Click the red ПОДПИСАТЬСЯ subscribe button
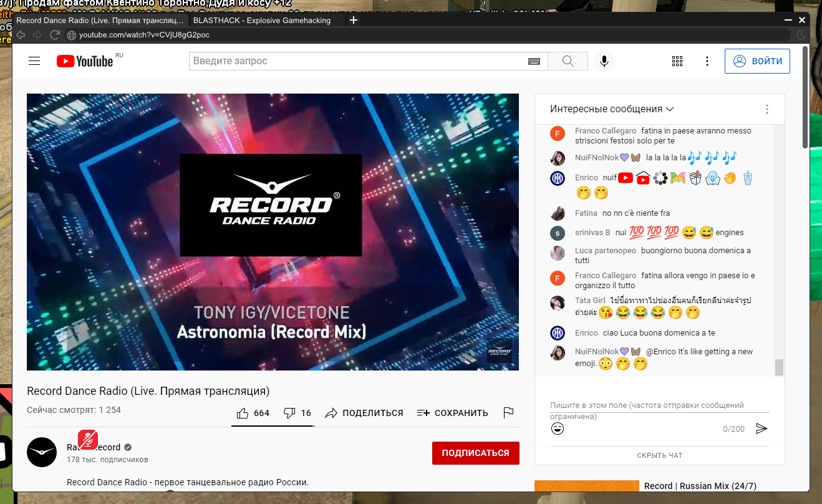The image size is (822, 504). [x=475, y=453]
